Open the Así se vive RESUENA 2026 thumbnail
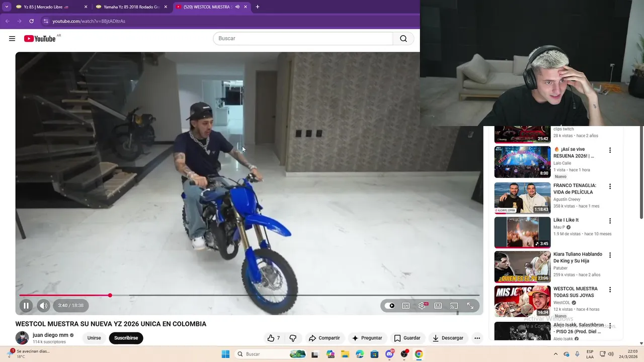 point(522,162)
